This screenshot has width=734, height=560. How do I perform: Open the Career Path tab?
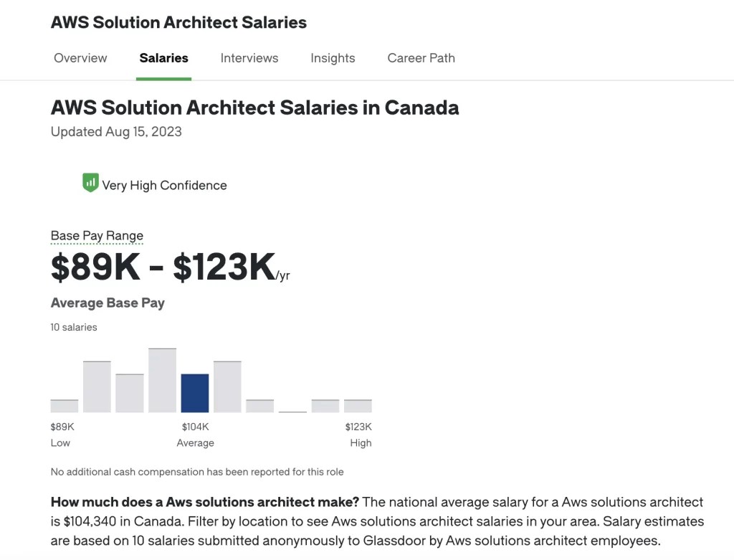421,58
